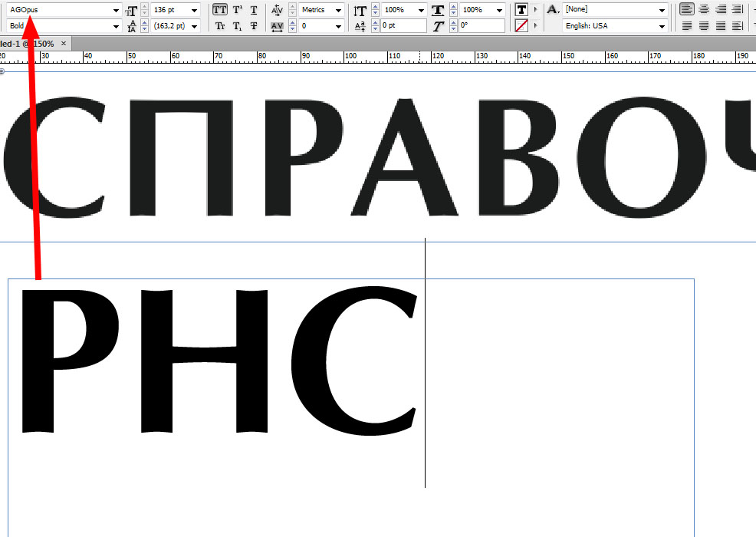The image size is (756, 537).
Task: Step the skew angle with its stepper
Action: pos(453,27)
